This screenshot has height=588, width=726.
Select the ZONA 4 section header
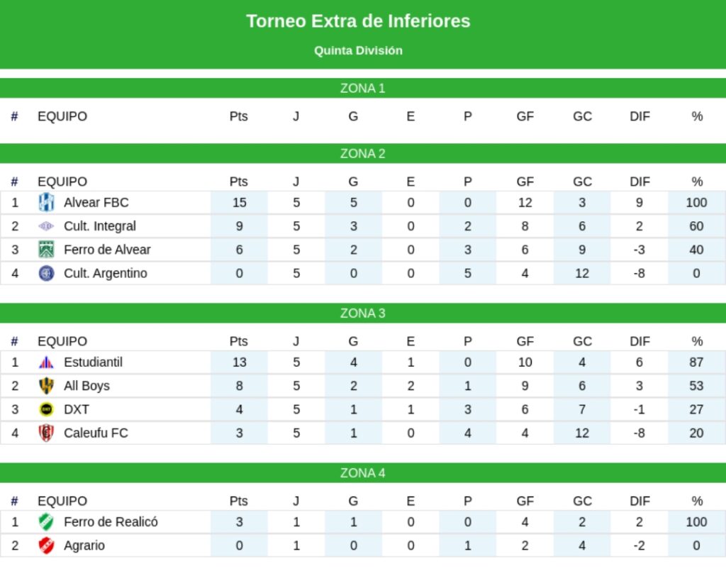(x=362, y=473)
